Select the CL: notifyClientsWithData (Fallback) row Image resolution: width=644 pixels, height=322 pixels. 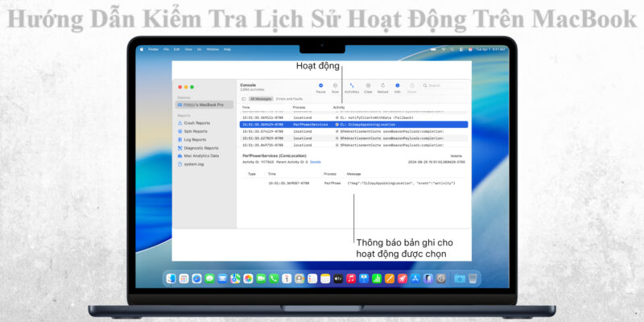point(353,118)
